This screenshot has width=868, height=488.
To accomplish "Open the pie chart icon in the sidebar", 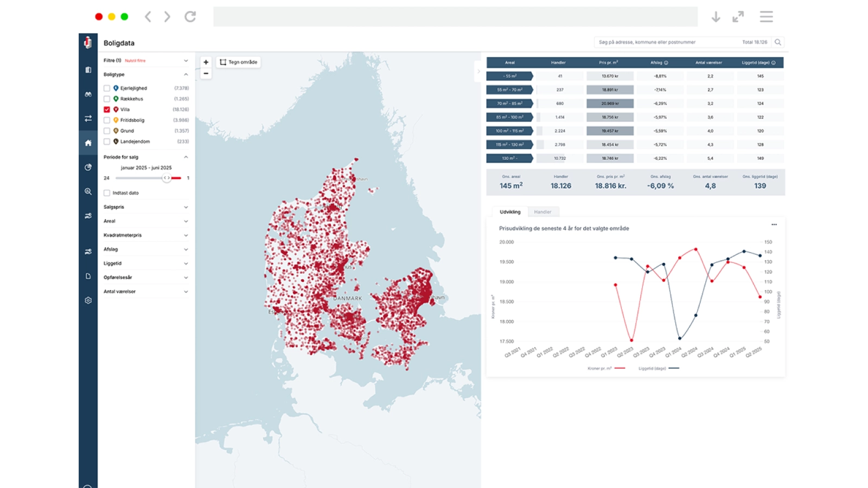I will coord(88,168).
